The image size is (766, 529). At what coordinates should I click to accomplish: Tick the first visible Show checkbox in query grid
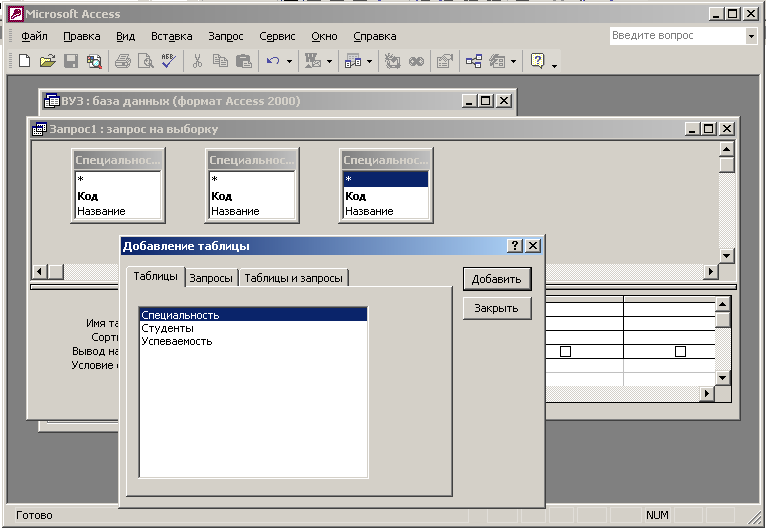click(565, 351)
